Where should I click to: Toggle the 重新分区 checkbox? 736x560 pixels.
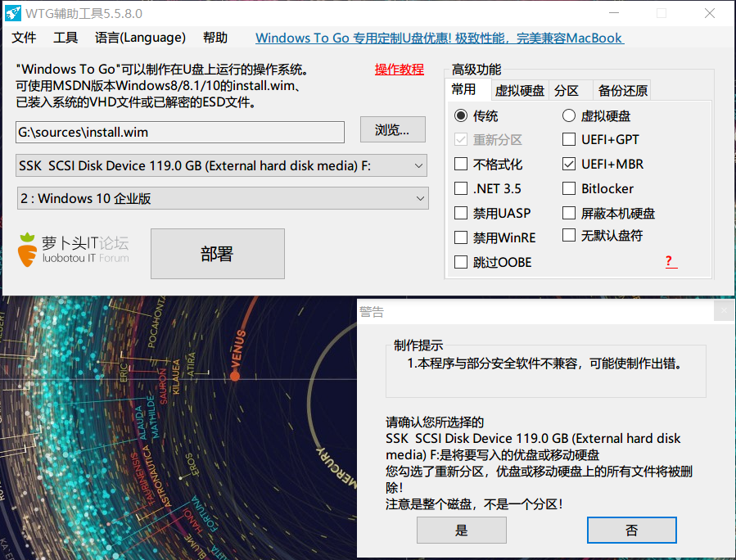(461, 139)
